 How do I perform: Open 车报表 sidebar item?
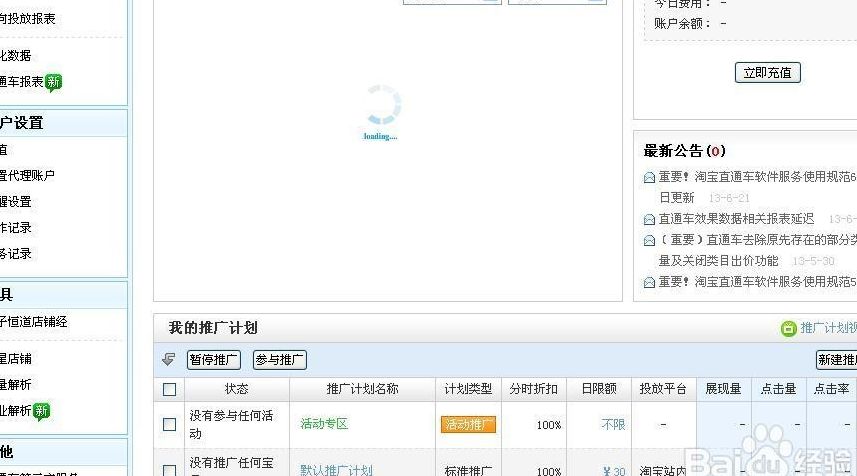coord(21,82)
